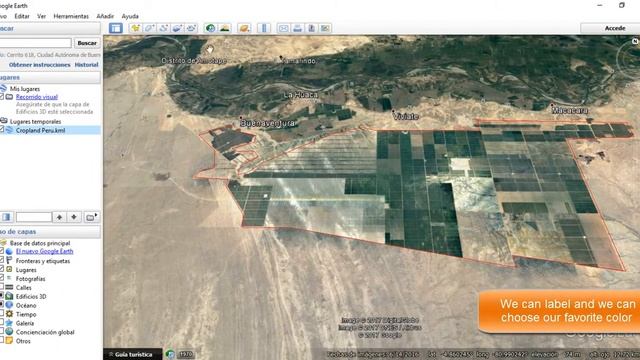Click the Macacara map label

pyautogui.click(x=570, y=110)
